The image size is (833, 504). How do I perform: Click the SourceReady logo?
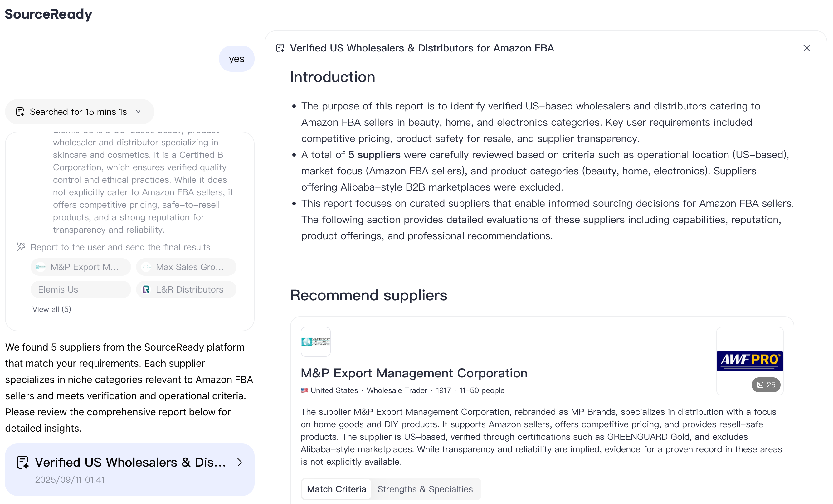click(48, 14)
